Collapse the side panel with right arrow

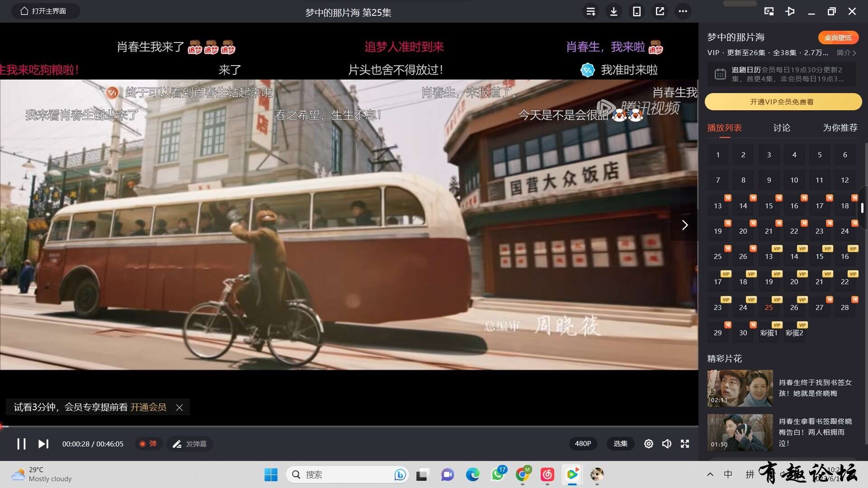684,225
